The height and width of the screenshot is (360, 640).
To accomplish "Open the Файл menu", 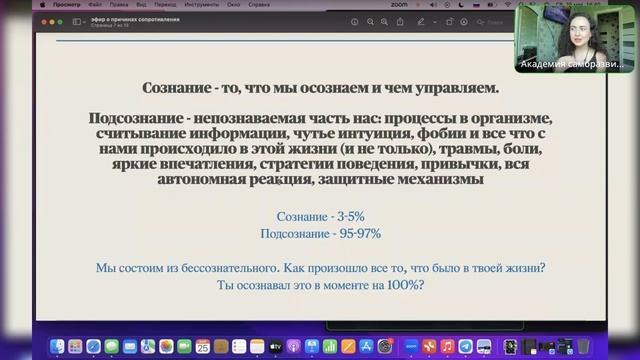I will coord(95,4).
